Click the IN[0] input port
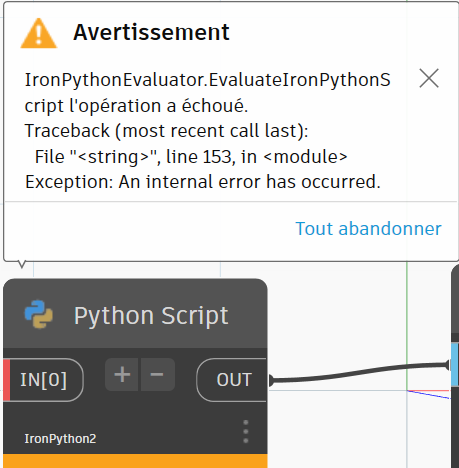The height and width of the screenshot is (468, 459). pos(43,380)
